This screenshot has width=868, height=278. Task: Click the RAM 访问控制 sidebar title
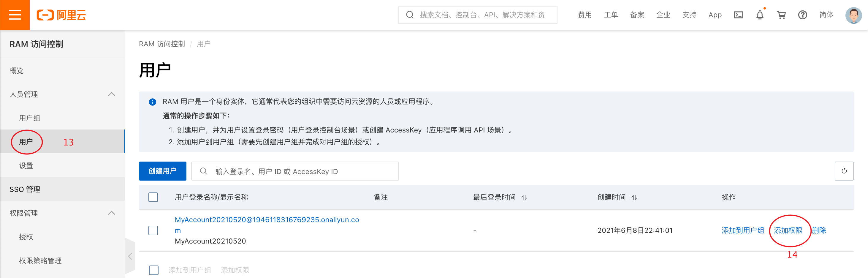(x=37, y=44)
